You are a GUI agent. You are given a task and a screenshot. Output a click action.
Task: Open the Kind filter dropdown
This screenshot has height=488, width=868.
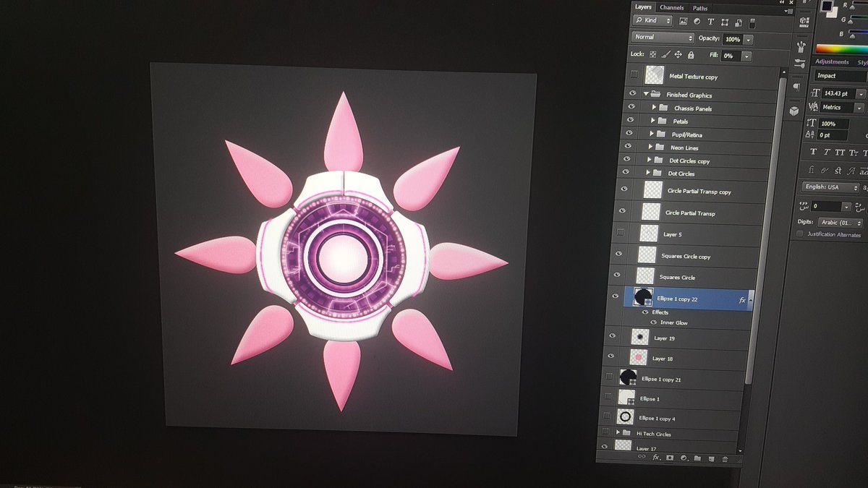tap(652, 21)
